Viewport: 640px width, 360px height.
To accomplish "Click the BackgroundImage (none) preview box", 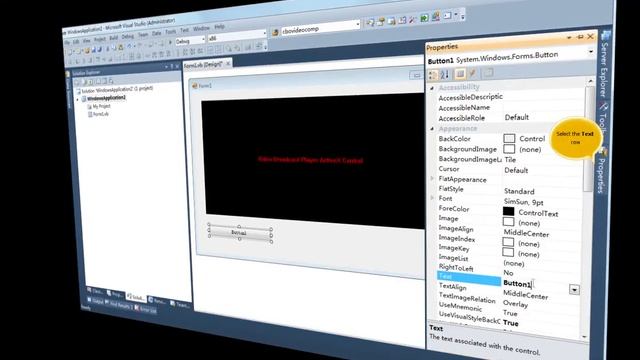I will (509, 149).
